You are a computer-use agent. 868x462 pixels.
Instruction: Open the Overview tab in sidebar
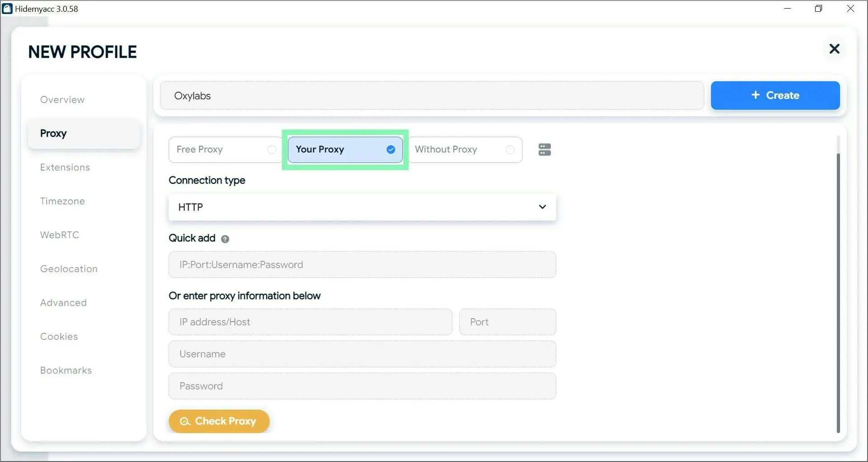point(62,99)
